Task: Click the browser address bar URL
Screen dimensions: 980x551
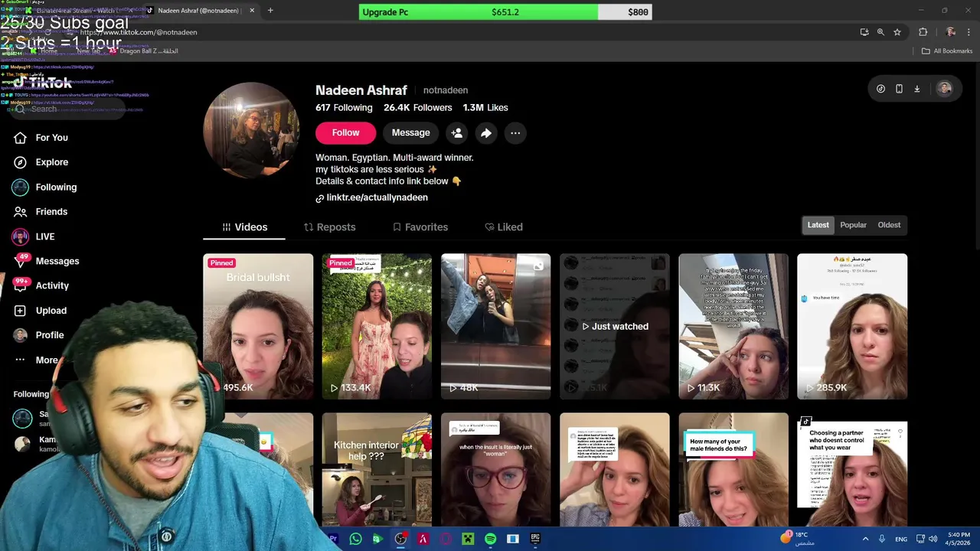Action: 139,32
